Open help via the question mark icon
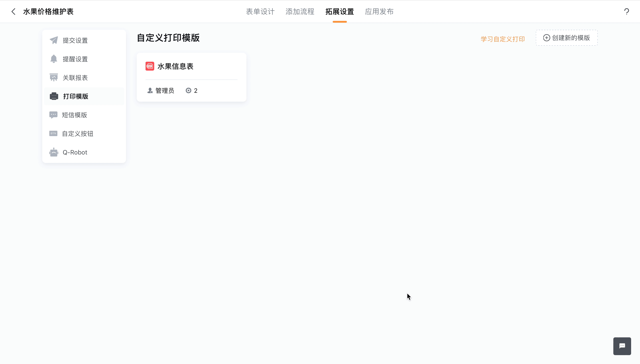Screen dimensions: 640x364 click(x=626, y=12)
